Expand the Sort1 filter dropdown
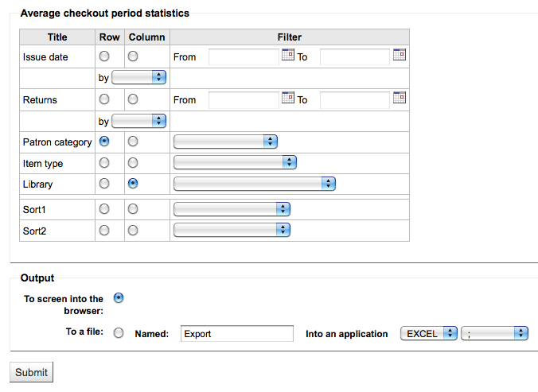Viewport: 538px width, 392px height. click(232, 209)
